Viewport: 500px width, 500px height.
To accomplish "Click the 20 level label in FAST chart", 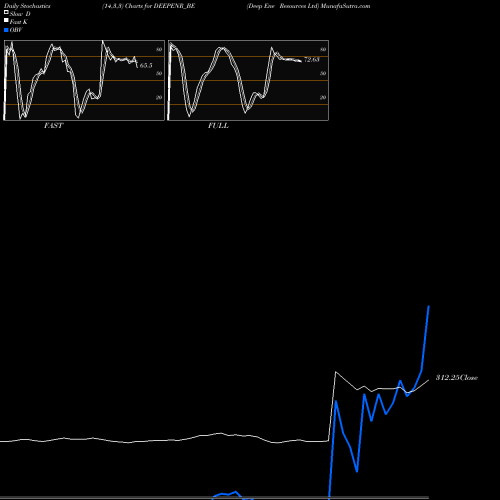I will 159,97.
